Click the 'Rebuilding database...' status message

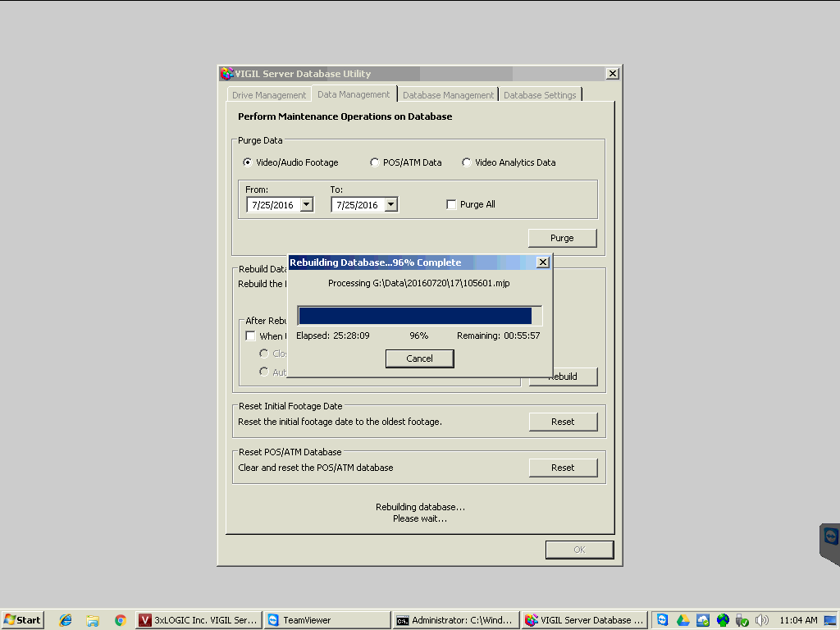420,507
